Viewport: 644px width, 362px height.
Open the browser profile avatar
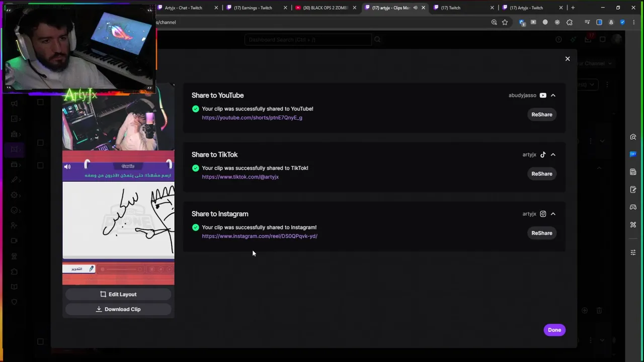point(611,22)
